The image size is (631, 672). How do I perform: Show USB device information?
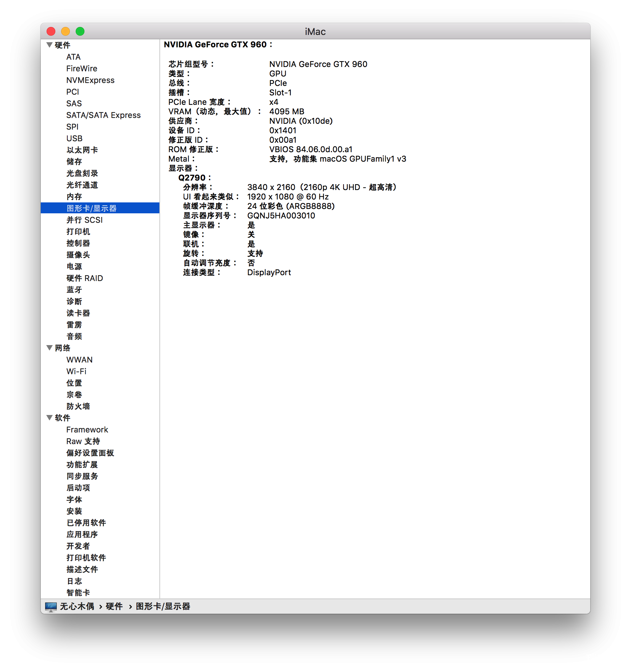[74, 138]
